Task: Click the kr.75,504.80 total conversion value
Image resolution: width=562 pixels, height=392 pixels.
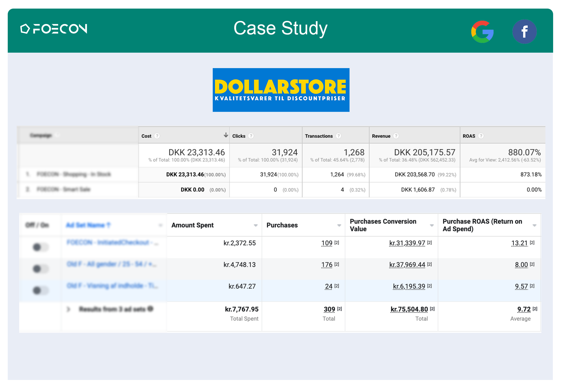Action: tap(409, 309)
